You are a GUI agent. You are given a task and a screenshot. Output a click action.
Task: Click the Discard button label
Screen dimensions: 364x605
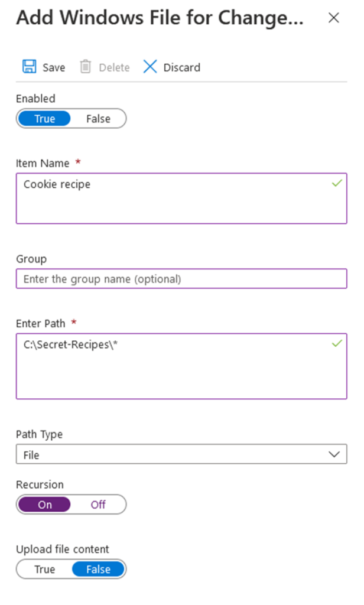pyautogui.click(x=182, y=67)
